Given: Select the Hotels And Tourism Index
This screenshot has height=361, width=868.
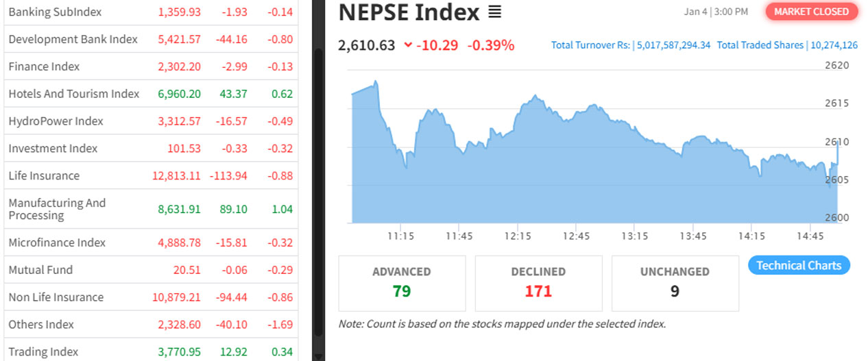Looking at the screenshot, I should [73, 94].
